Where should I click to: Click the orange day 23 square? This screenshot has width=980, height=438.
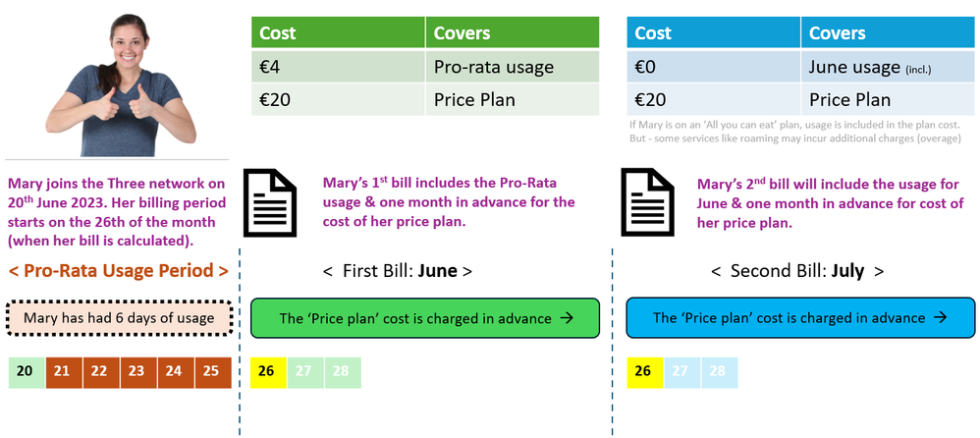pyautogui.click(x=138, y=372)
